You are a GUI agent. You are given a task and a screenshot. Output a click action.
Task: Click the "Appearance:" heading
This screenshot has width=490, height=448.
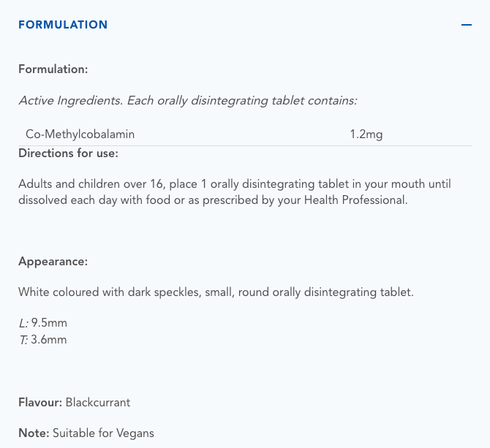pyautogui.click(x=53, y=262)
